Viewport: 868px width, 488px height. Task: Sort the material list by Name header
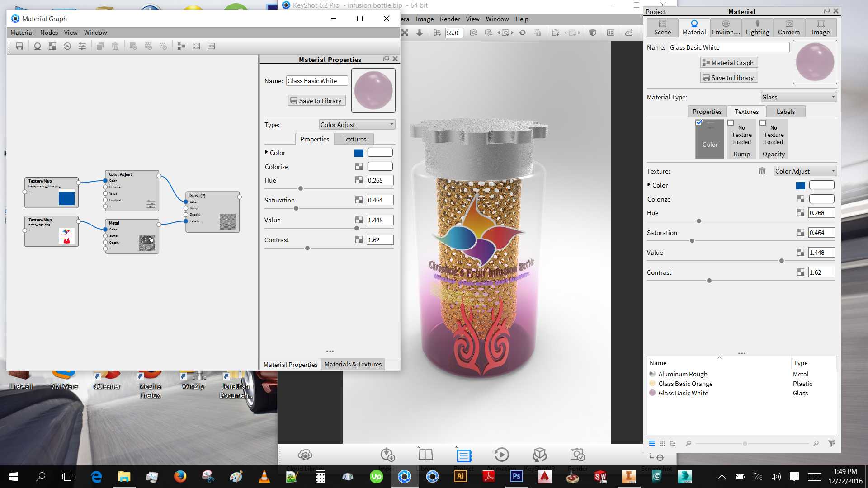pos(719,363)
